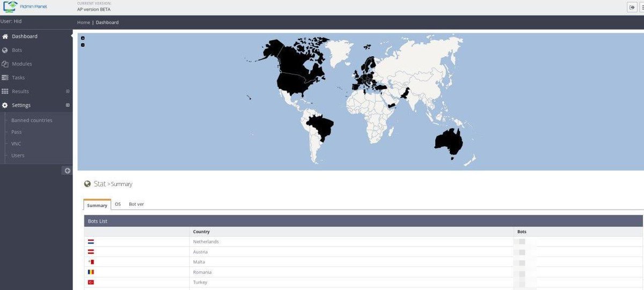Click Brazil on the world map

pyautogui.click(x=321, y=127)
